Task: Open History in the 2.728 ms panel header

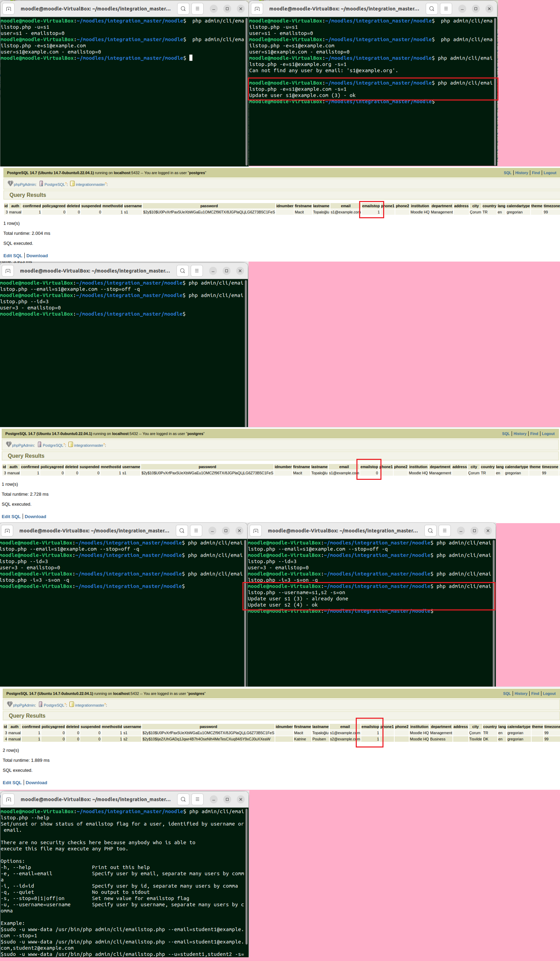Action: [x=520, y=433]
